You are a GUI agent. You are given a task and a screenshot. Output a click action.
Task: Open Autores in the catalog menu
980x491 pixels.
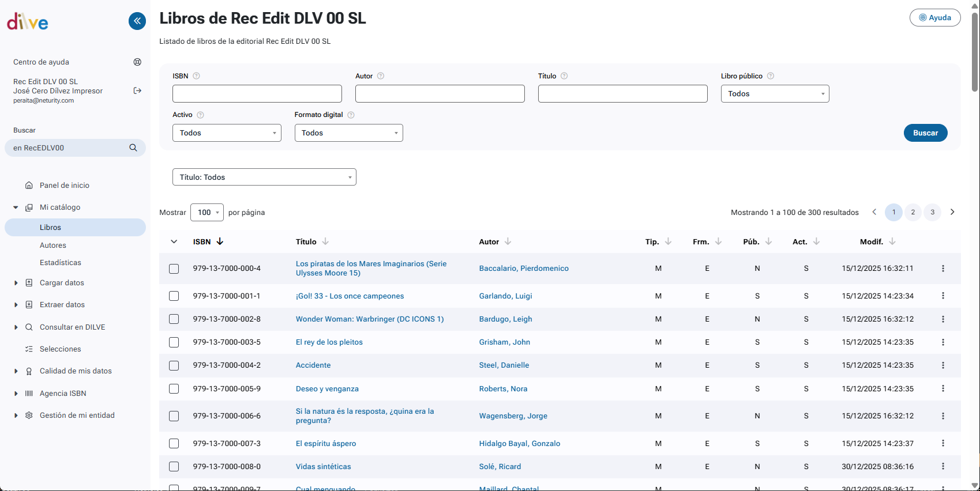pos(53,246)
